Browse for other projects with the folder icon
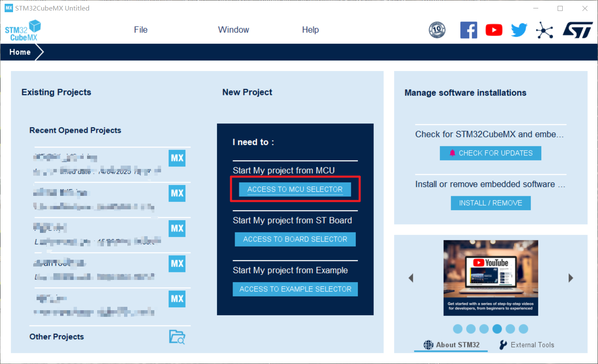The height and width of the screenshot is (364, 598). 177,337
